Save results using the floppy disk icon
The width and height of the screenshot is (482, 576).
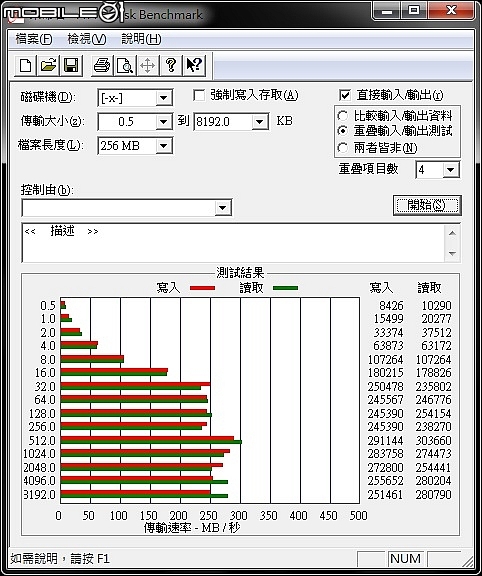71,66
